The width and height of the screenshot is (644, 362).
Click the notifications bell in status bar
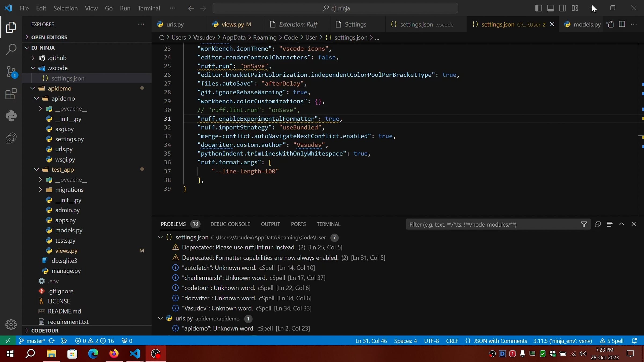click(x=634, y=341)
